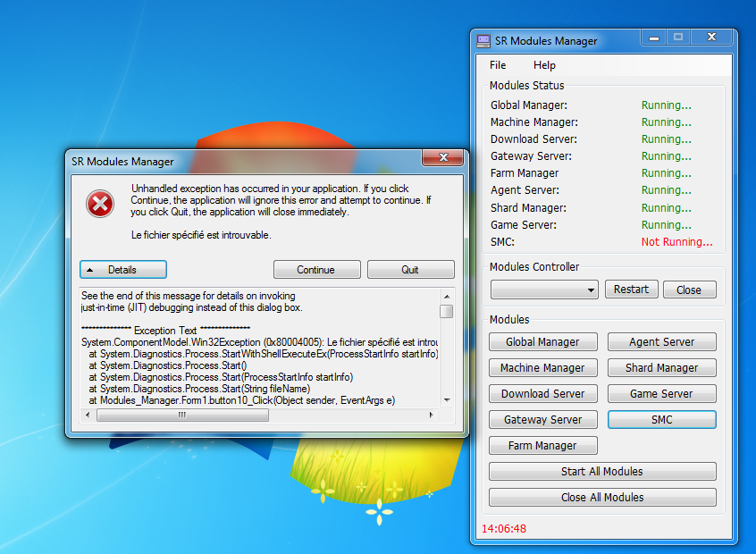This screenshot has width=756, height=554.
Task: Click the SMC module button
Action: pos(661,419)
